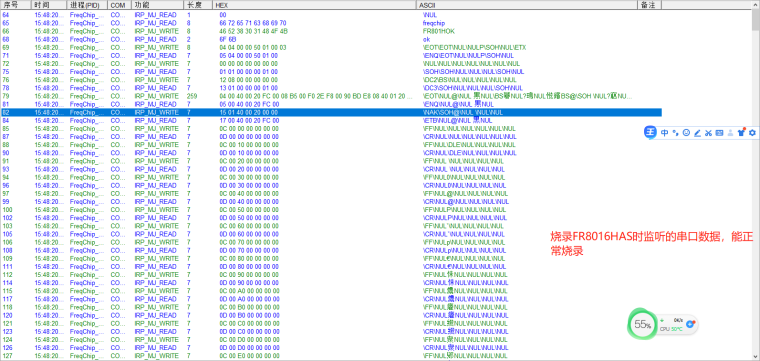The width and height of the screenshot is (760, 361).
Task: Select HEX cell '0C 00 A0 00 00 00 00'
Action: [x=249, y=291]
